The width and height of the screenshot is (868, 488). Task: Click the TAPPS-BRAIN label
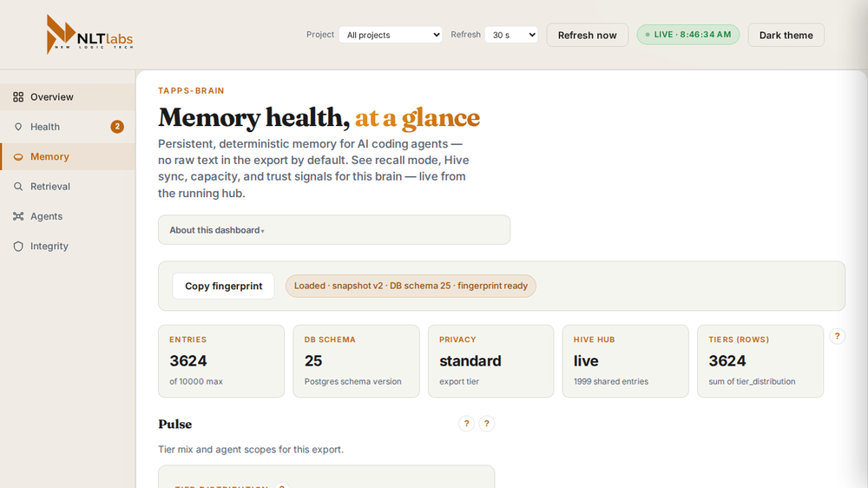point(191,91)
